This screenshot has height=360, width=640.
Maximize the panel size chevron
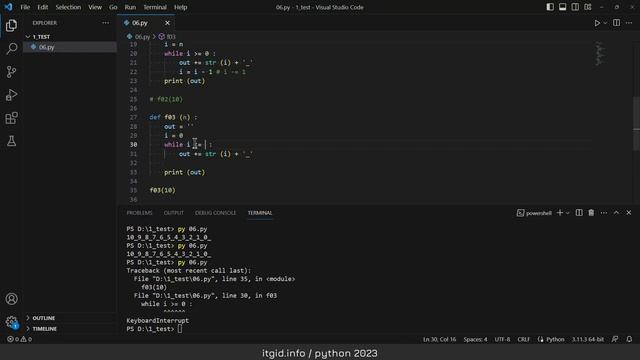(x=616, y=213)
